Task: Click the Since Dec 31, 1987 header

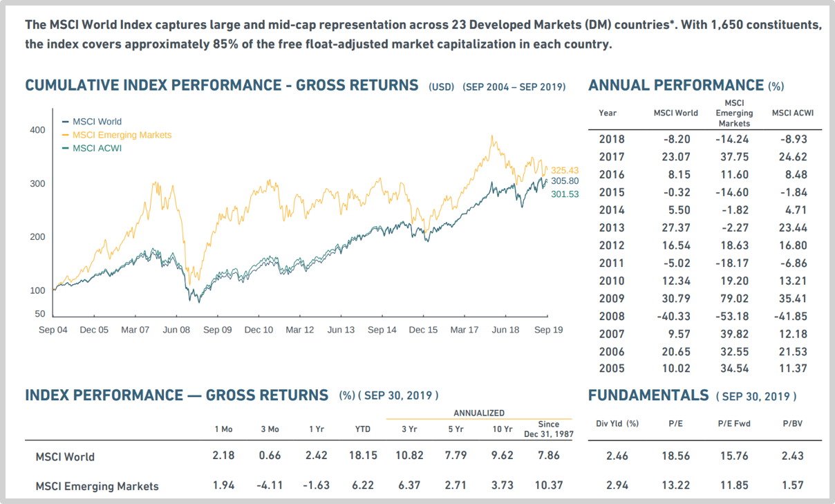Action: [547, 429]
